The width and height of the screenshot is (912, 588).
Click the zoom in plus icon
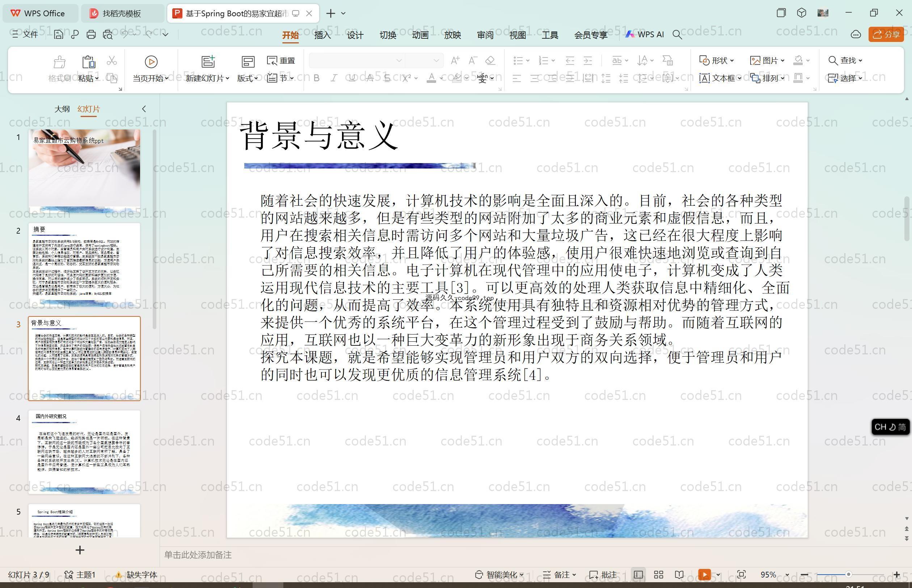(x=896, y=575)
